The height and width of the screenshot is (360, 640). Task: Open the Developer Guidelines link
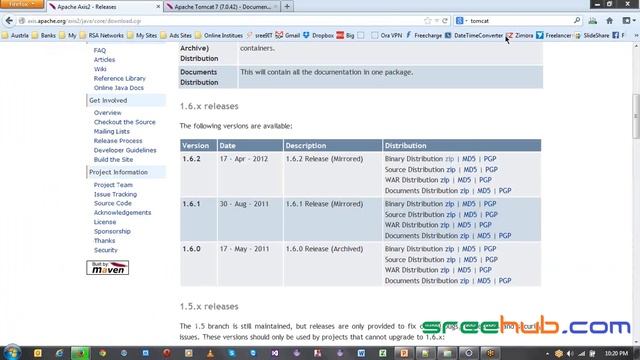[125, 150]
